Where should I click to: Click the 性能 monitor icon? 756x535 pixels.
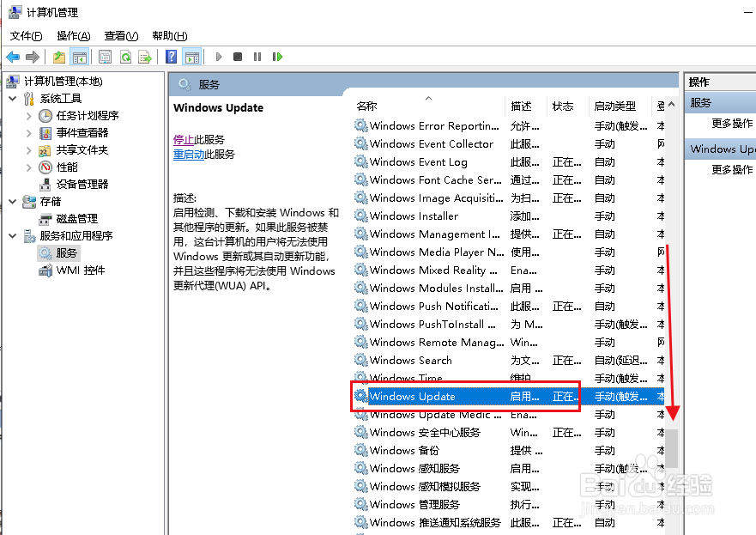click(45, 167)
